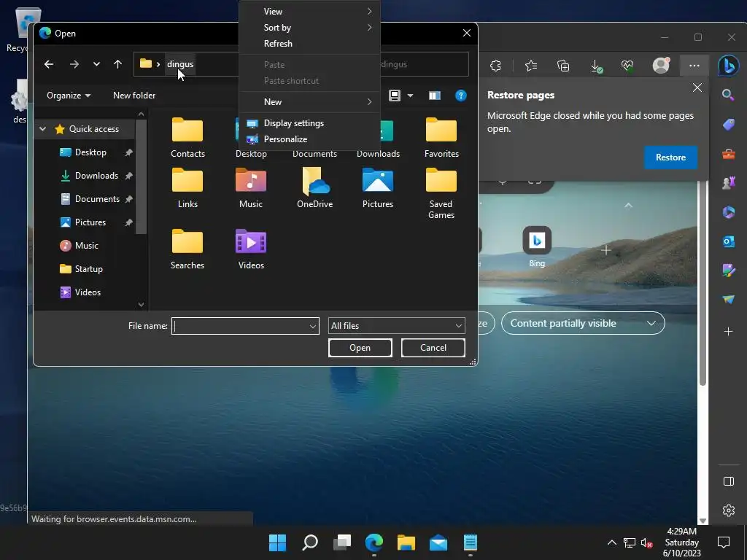This screenshot has height=560, width=747.
Task: Select the Music folder in file list
Action: (251, 187)
